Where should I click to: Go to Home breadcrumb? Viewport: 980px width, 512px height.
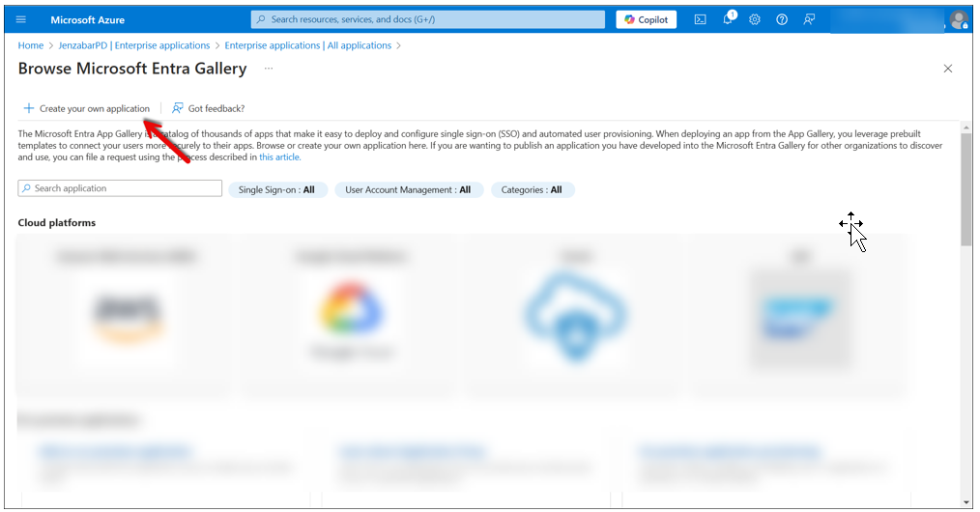tap(31, 45)
